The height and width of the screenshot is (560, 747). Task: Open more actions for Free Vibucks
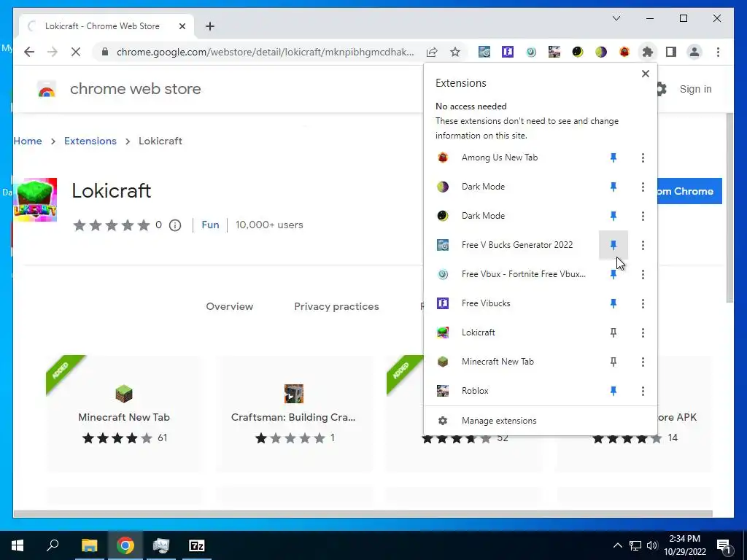click(x=643, y=303)
